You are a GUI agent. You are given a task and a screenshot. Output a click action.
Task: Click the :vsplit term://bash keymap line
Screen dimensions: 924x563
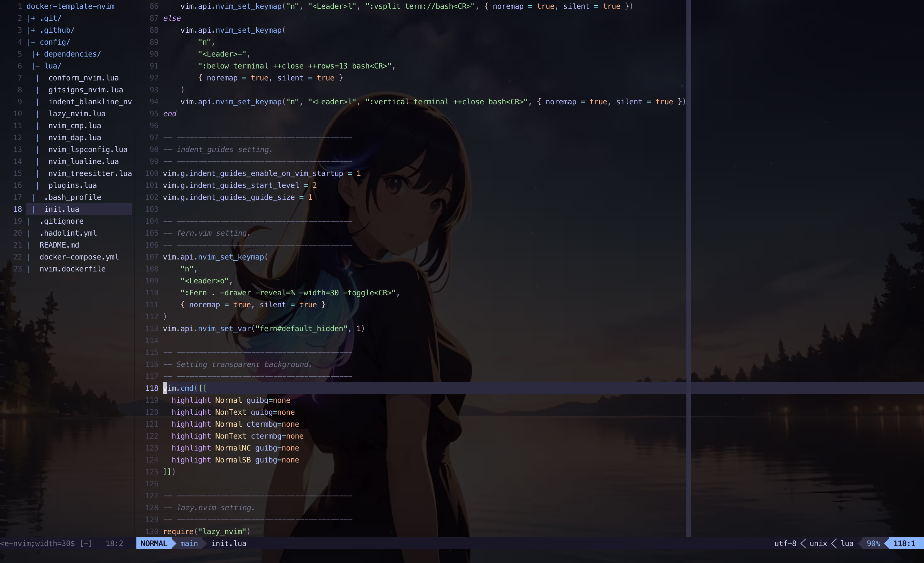point(407,6)
